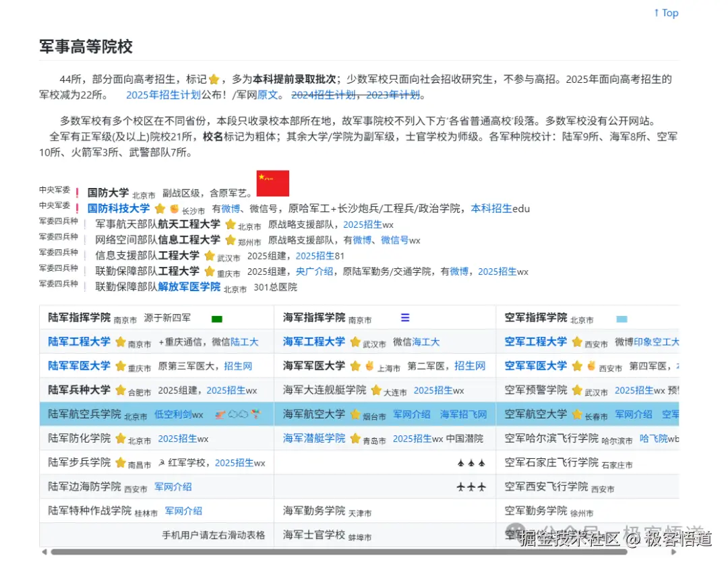Click the horizontal scrollbar left arrow
This screenshot has height=564, width=728.
click(x=44, y=552)
